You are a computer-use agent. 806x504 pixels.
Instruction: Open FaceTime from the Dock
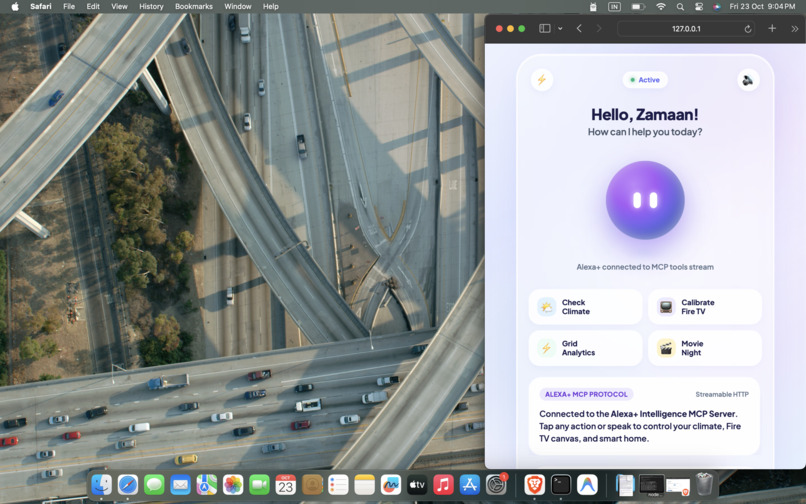click(259, 484)
